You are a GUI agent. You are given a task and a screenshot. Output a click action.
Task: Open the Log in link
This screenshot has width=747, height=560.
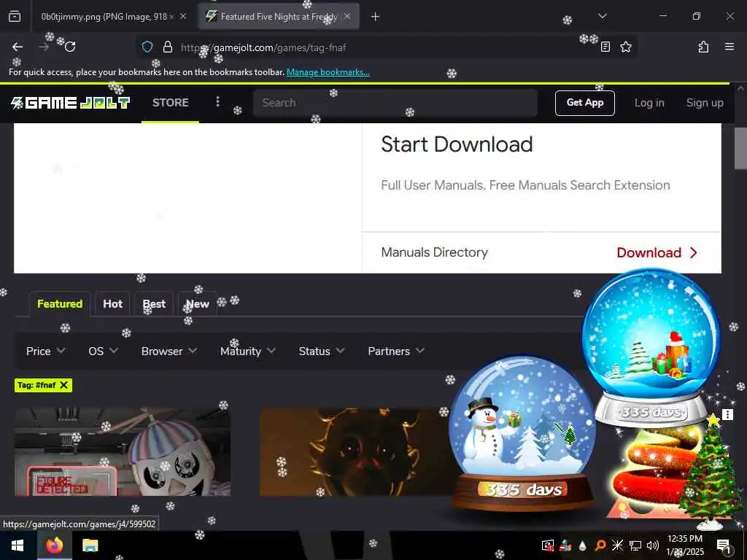coord(649,103)
